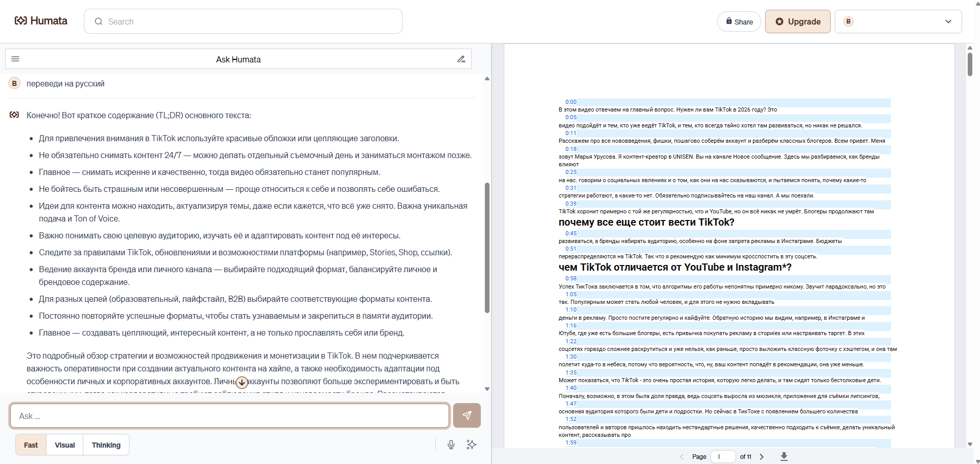Click the Humata logo
Screen dimensions: 980x464
41,21
